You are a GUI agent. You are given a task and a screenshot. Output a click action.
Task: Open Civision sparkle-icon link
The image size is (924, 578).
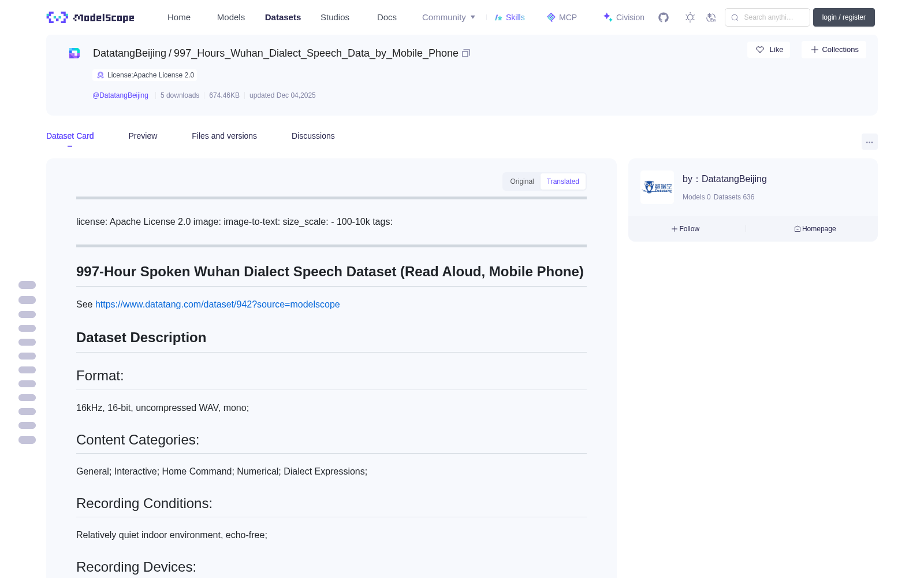[x=624, y=17]
